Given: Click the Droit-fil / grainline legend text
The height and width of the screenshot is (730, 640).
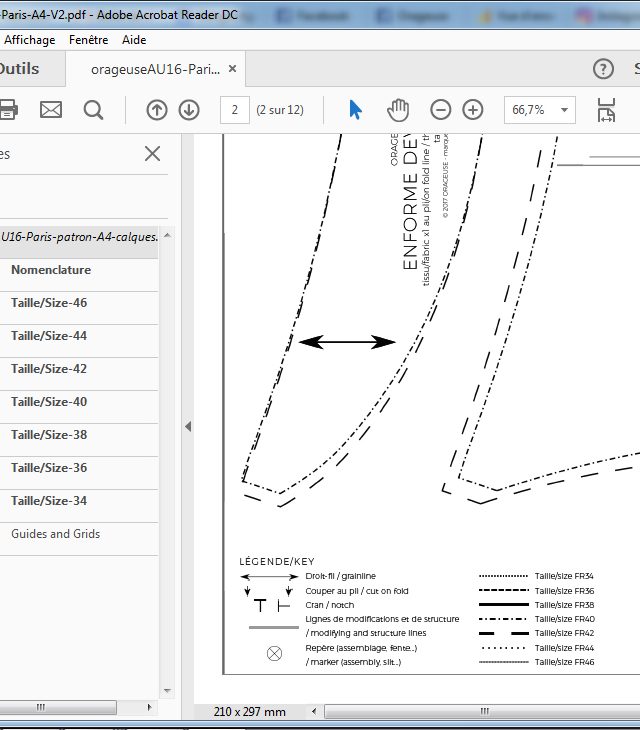Looking at the screenshot, I should pos(340,576).
